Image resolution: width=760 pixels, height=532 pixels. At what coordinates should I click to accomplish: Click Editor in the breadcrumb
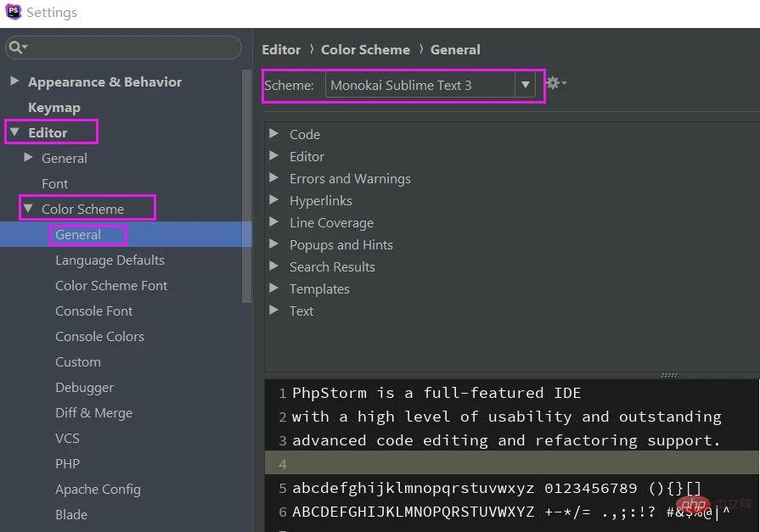point(281,49)
